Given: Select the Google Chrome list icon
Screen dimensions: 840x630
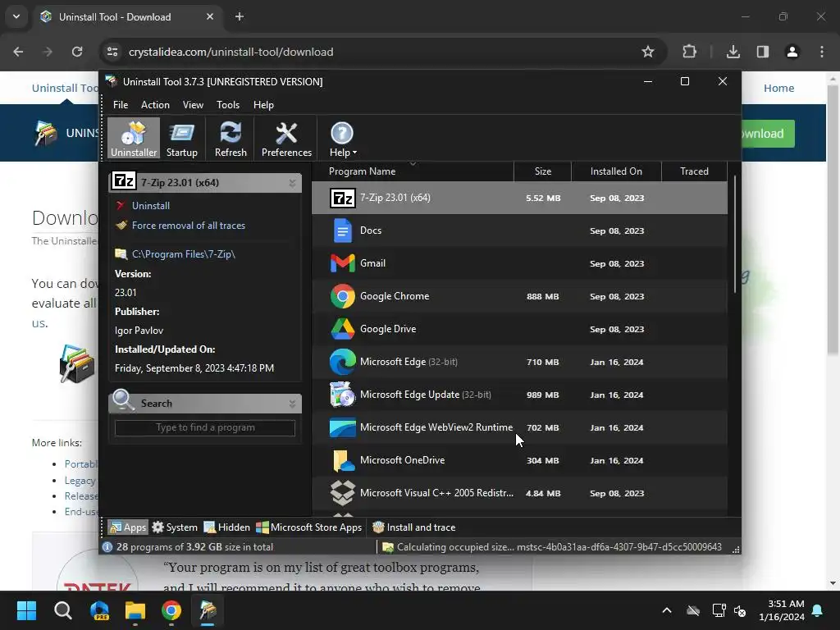Looking at the screenshot, I should click(342, 296).
